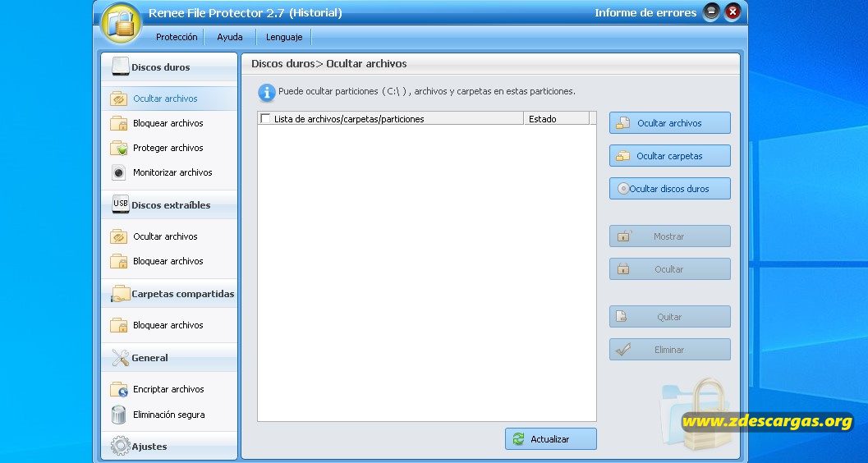
Task: Click the Actualizar refresh button
Action: click(551, 438)
